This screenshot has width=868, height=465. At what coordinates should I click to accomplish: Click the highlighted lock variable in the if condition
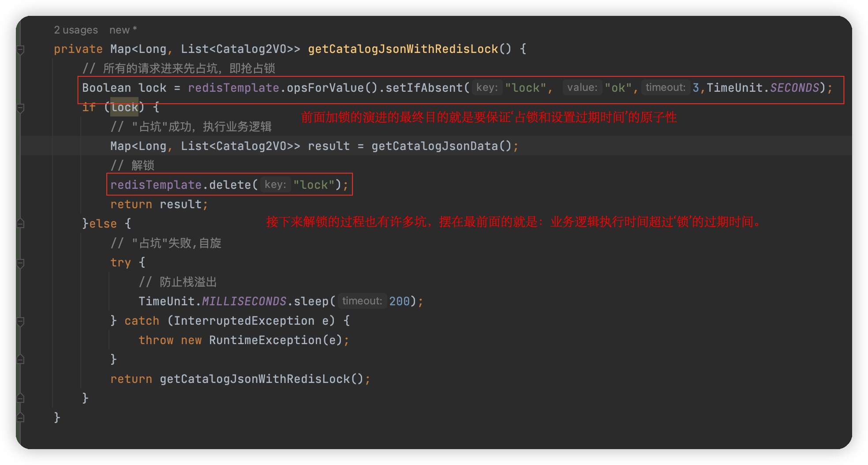coord(124,107)
